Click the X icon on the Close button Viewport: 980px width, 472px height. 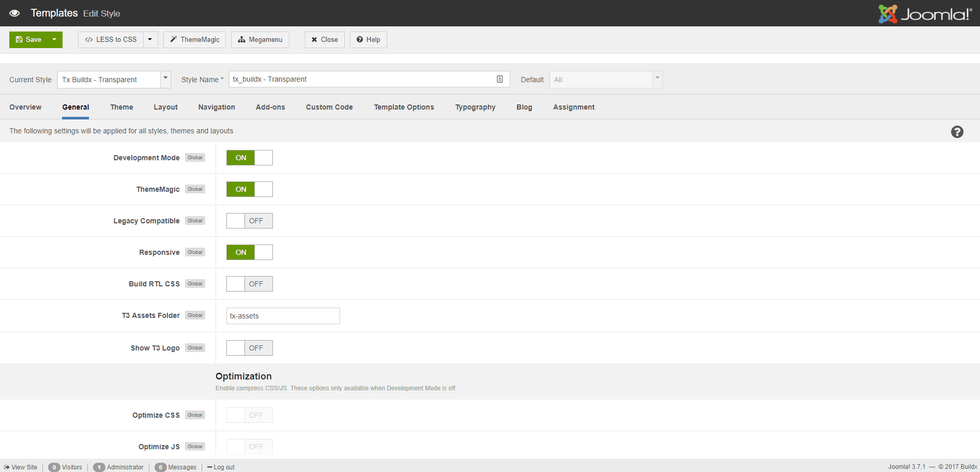coord(314,39)
